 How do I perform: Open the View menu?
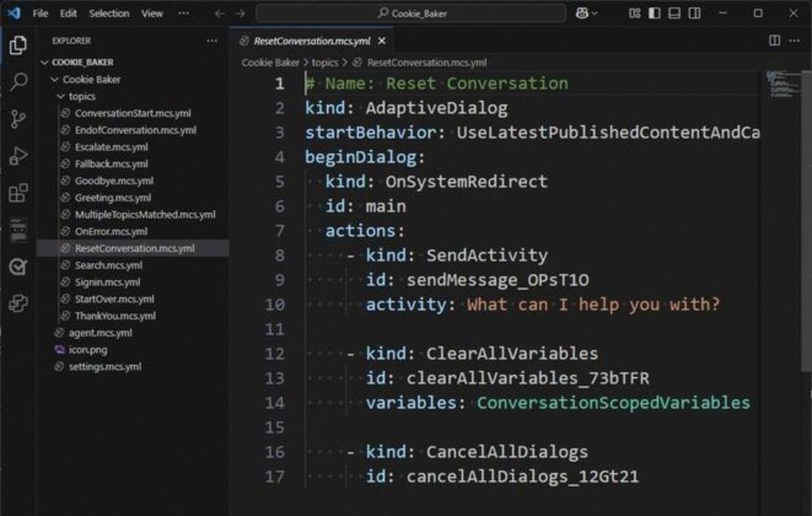pos(152,14)
